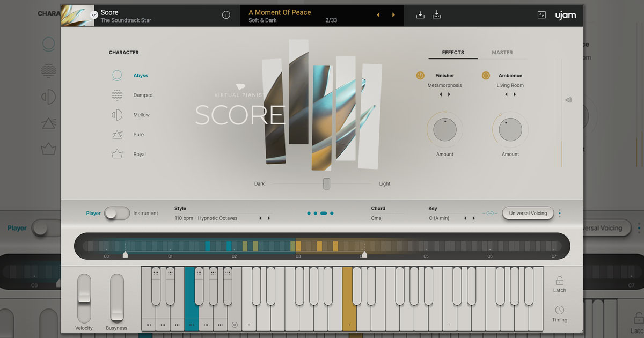Click the save preset as icon
644x338 pixels.
(436, 15)
